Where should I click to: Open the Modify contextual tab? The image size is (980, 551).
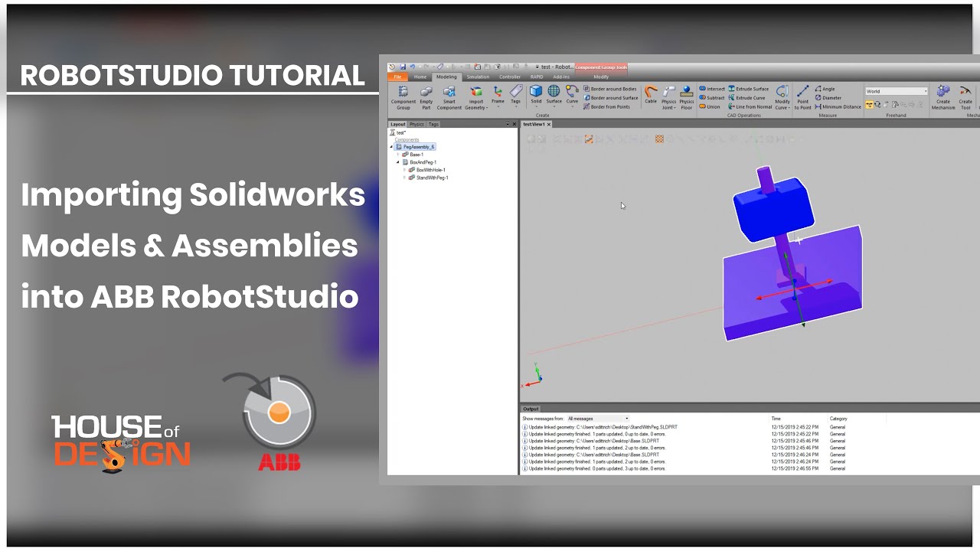(x=601, y=77)
